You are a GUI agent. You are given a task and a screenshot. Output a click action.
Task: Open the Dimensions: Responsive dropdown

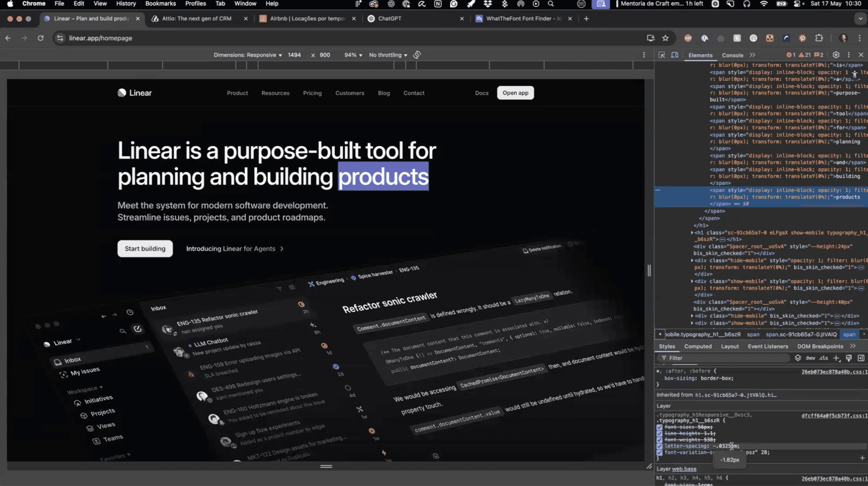247,55
